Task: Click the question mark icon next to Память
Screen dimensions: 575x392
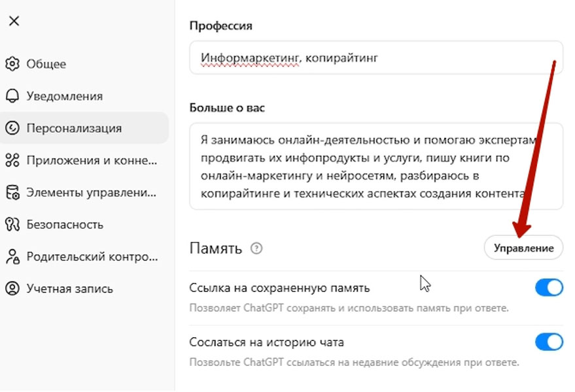Action: (256, 248)
